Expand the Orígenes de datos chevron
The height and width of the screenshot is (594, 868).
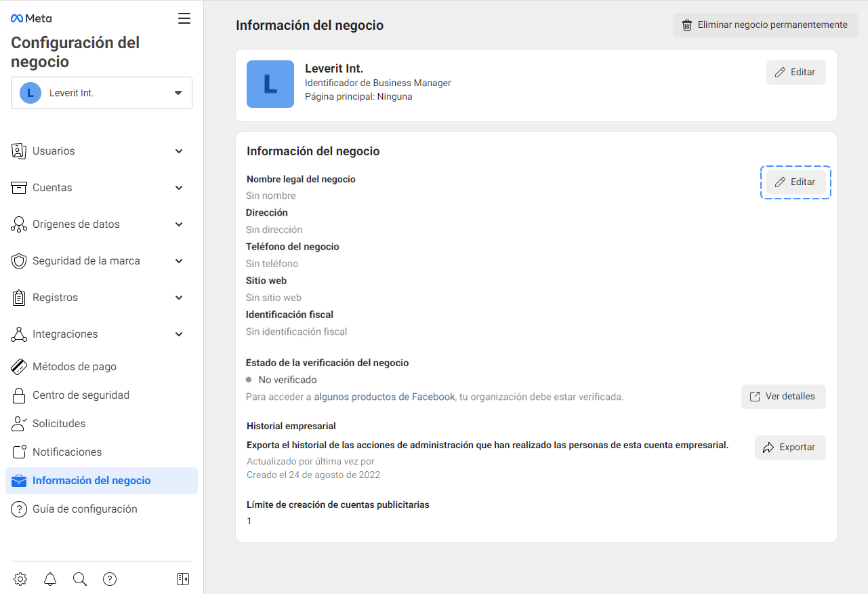(179, 224)
